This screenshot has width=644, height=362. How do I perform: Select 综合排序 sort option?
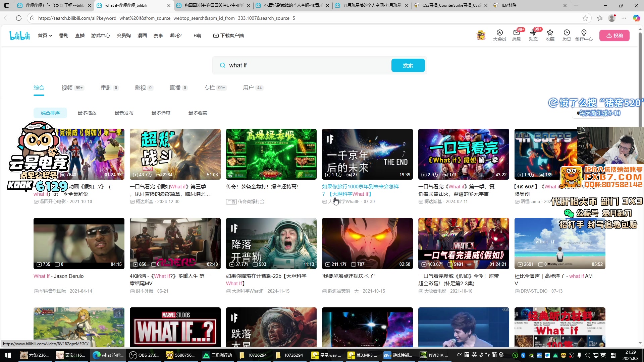[x=50, y=113]
